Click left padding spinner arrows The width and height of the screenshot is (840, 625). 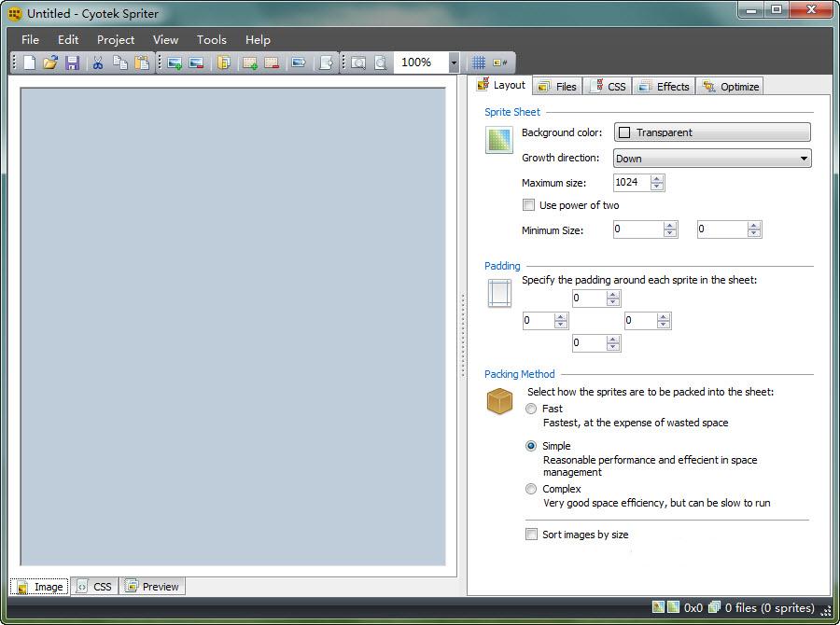[561, 321]
